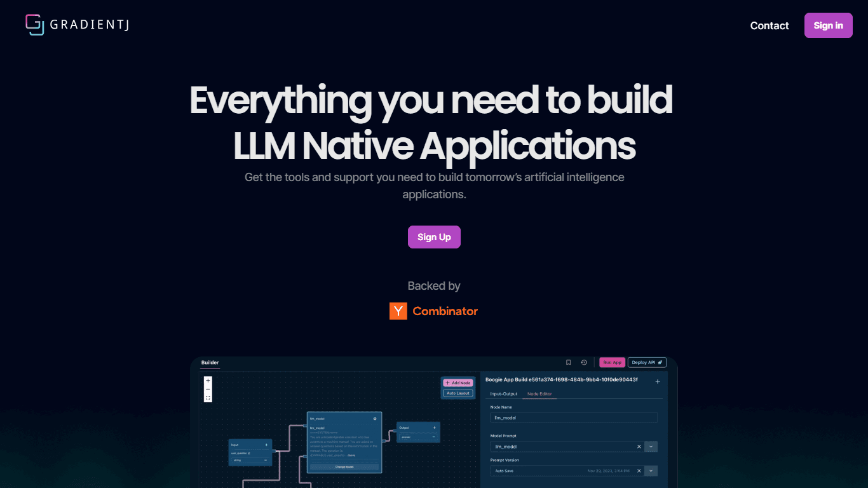Viewport: 868px width, 488px height.
Task: Click the 'LLM Native Applications' heading line
Action: (x=435, y=146)
